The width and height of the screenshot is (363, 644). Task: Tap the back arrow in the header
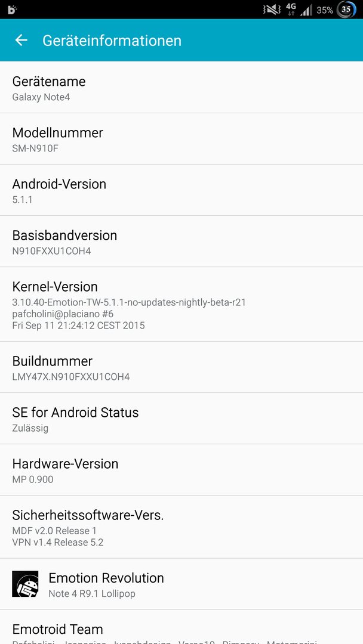coord(21,41)
